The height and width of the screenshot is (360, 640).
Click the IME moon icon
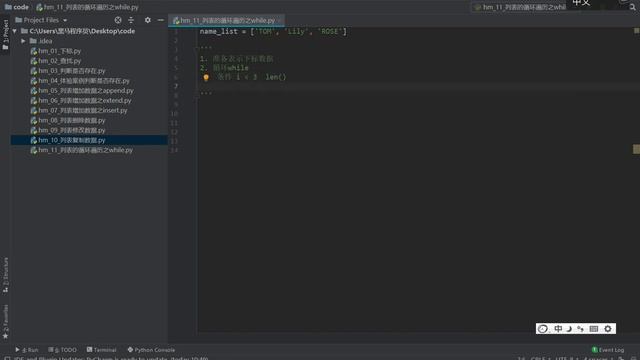point(569,329)
